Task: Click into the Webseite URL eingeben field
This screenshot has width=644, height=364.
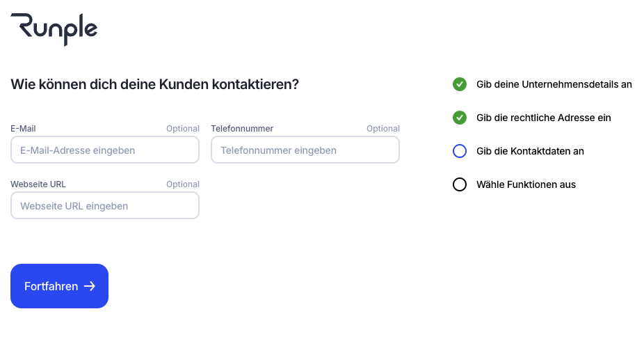Action: [x=105, y=206]
